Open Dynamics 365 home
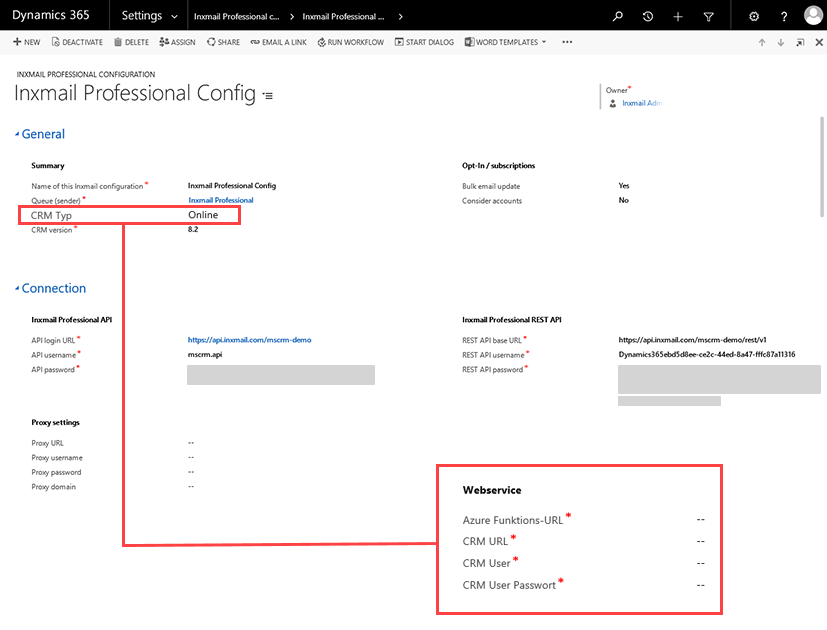This screenshot has height=630, width=827. pyautogui.click(x=51, y=15)
